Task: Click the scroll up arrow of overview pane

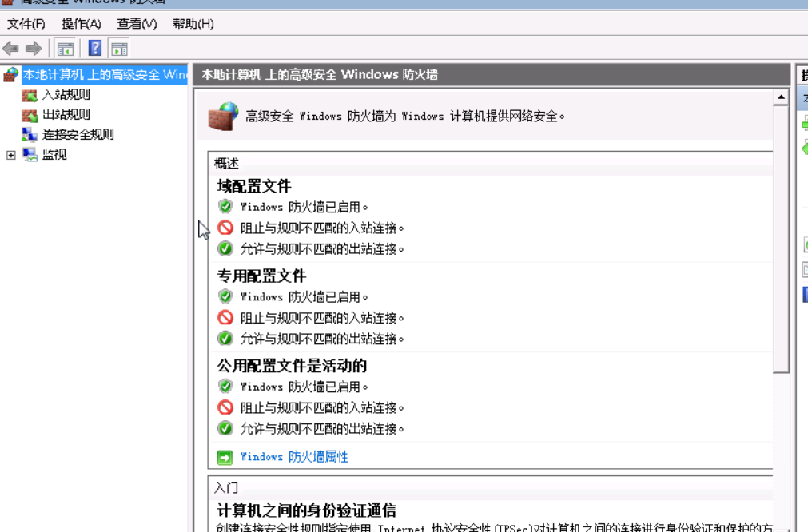Action: pyautogui.click(x=781, y=97)
